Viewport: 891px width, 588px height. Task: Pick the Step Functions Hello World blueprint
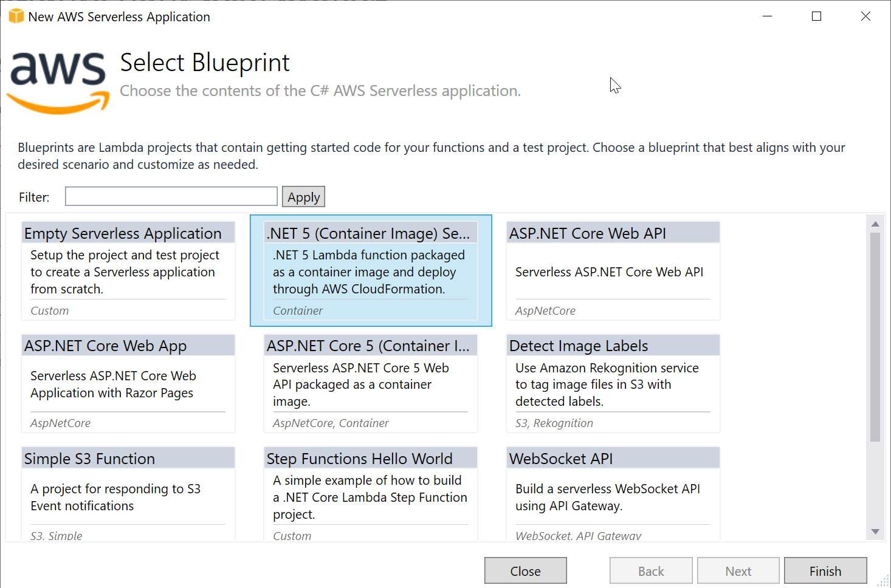371,494
